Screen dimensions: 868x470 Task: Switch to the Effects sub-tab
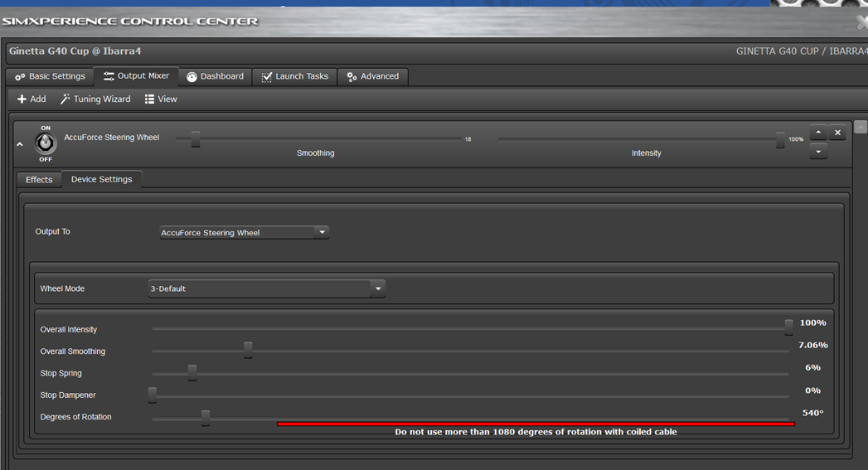pos(39,180)
